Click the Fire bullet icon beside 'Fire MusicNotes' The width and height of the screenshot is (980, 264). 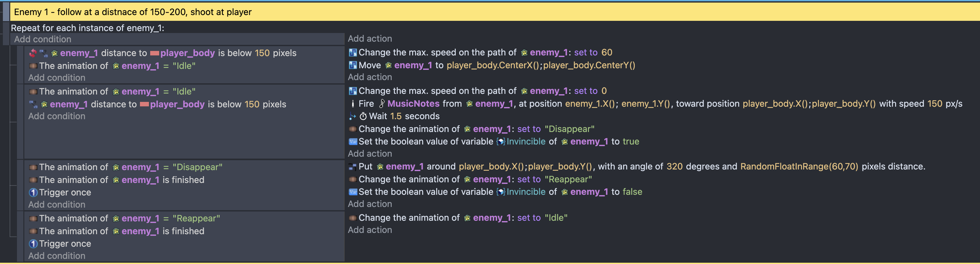353,104
